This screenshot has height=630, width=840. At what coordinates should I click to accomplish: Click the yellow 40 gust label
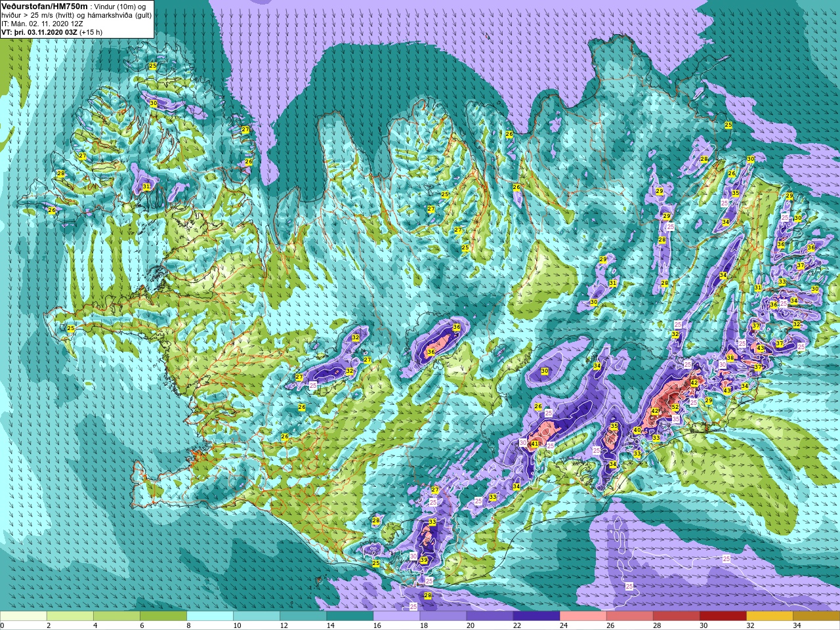pos(637,430)
